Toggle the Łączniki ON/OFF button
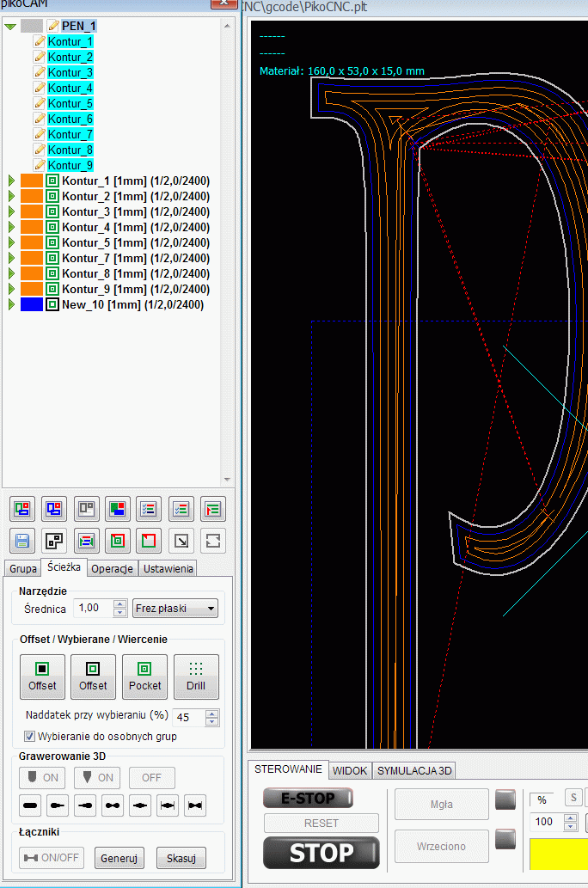588x888 pixels. [52, 857]
